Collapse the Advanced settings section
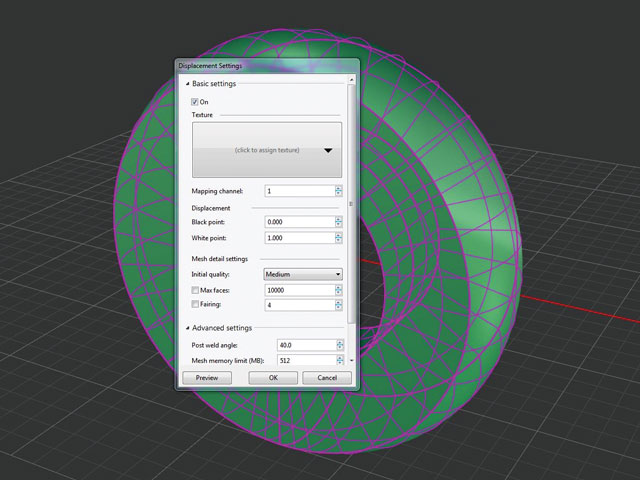 coord(187,328)
